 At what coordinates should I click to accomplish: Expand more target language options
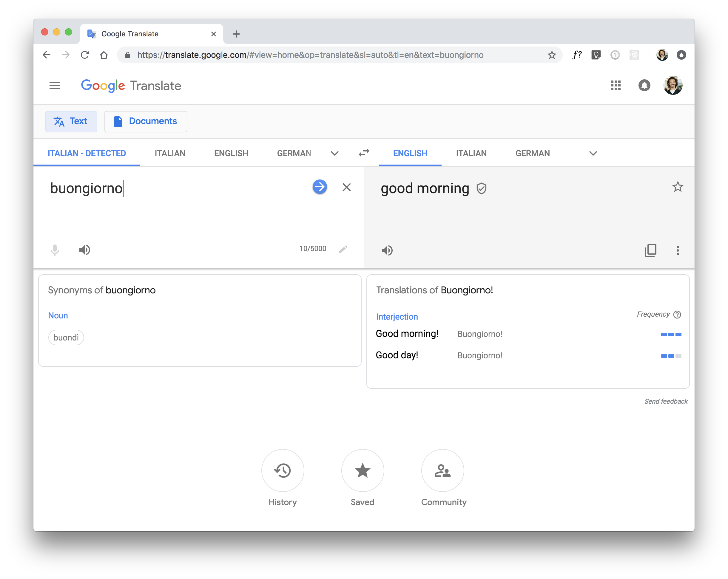593,153
